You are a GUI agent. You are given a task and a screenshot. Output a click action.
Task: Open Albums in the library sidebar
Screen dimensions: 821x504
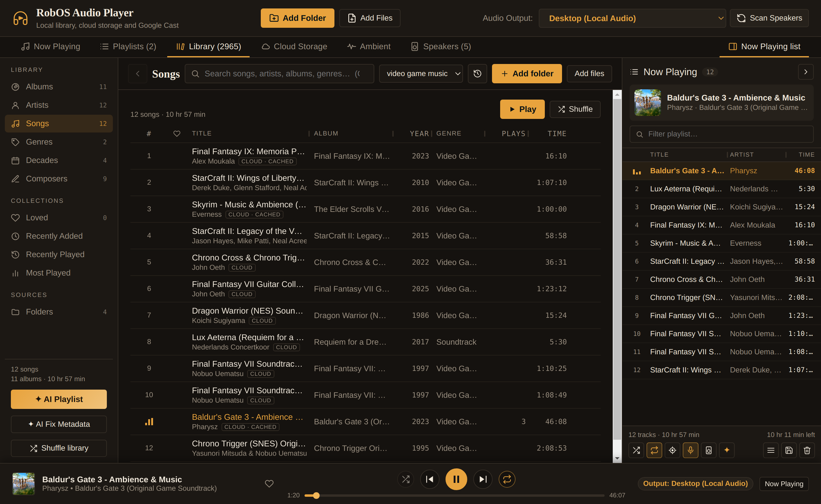59,87
